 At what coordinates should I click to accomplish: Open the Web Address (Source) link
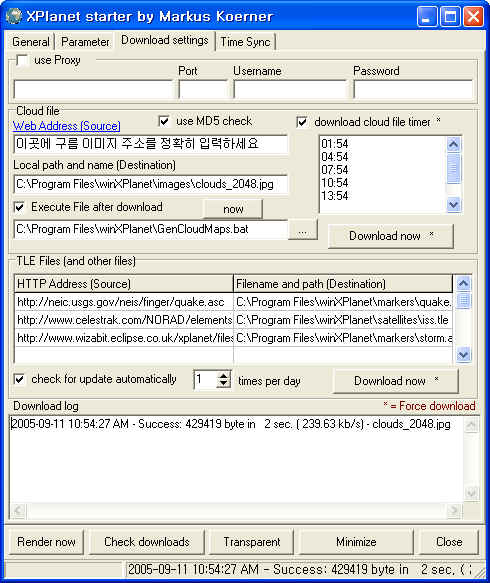(67, 126)
